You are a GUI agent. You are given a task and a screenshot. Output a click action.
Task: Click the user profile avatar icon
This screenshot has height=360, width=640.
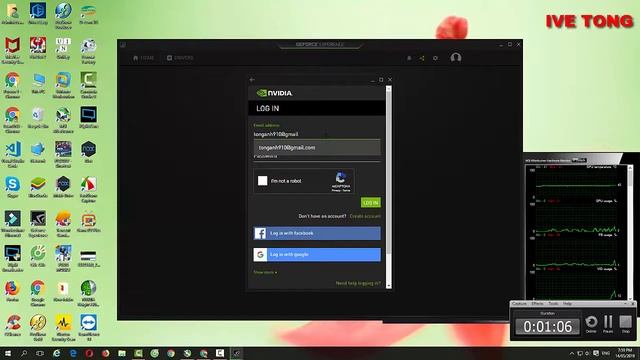456,58
